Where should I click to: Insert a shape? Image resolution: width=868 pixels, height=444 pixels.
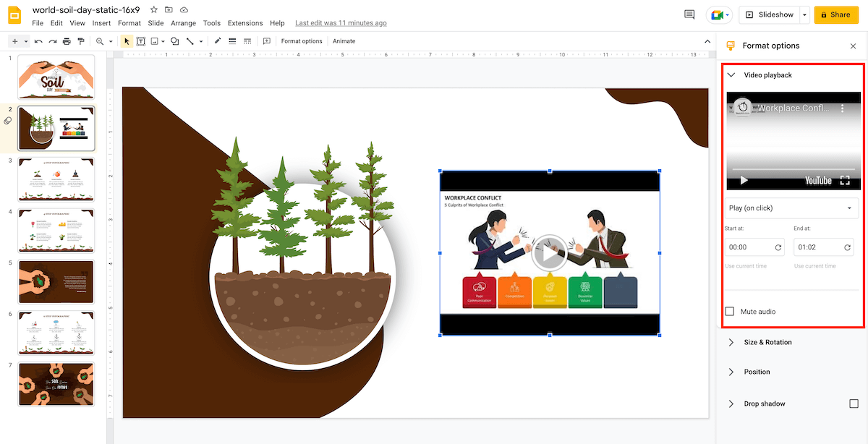[x=175, y=41]
